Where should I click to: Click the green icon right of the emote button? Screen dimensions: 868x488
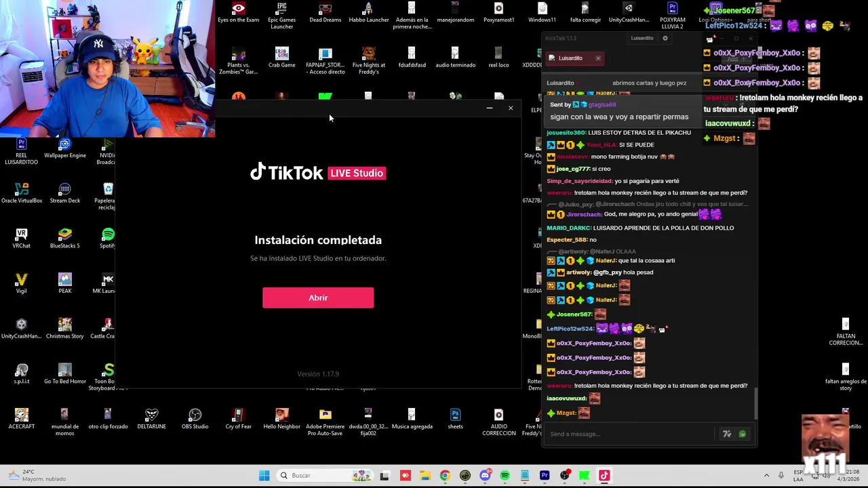(x=743, y=434)
